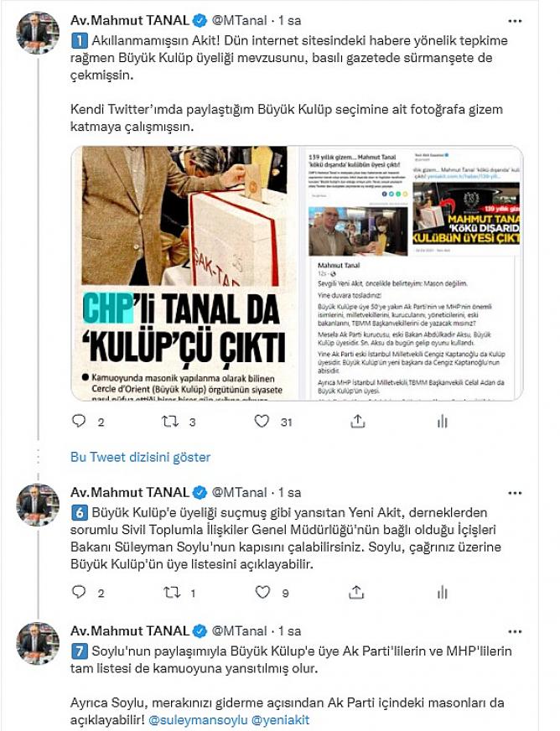Open more options menu of tweet 6
Viewport: 560px width, 731px height.
(515, 493)
